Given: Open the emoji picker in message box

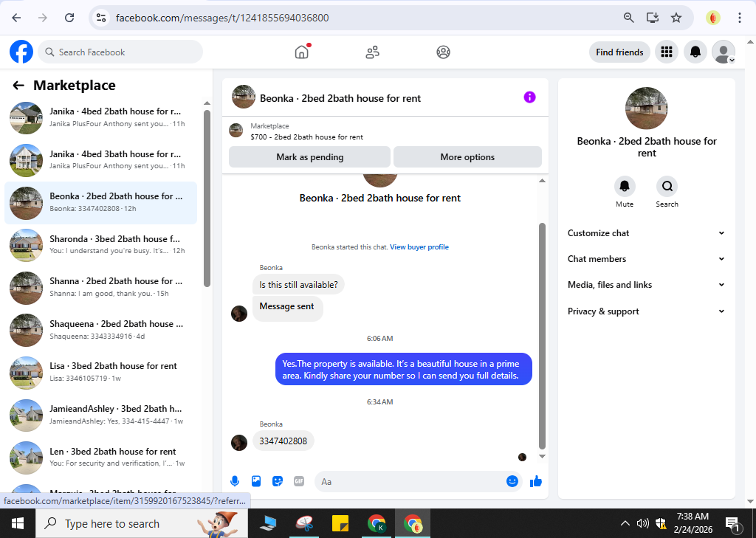Looking at the screenshot, I should pyautogui.click(x=512, y=481).
